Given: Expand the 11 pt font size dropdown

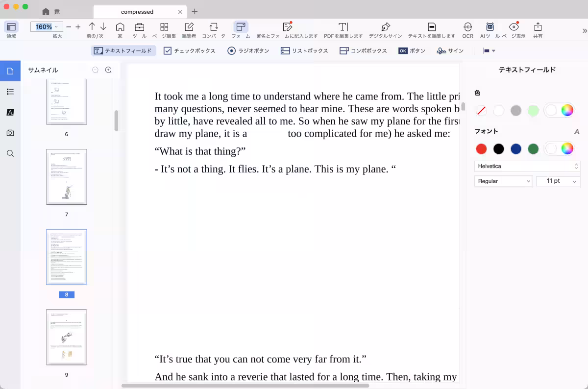Looking at the screenshot, I should tap(558, 181).
